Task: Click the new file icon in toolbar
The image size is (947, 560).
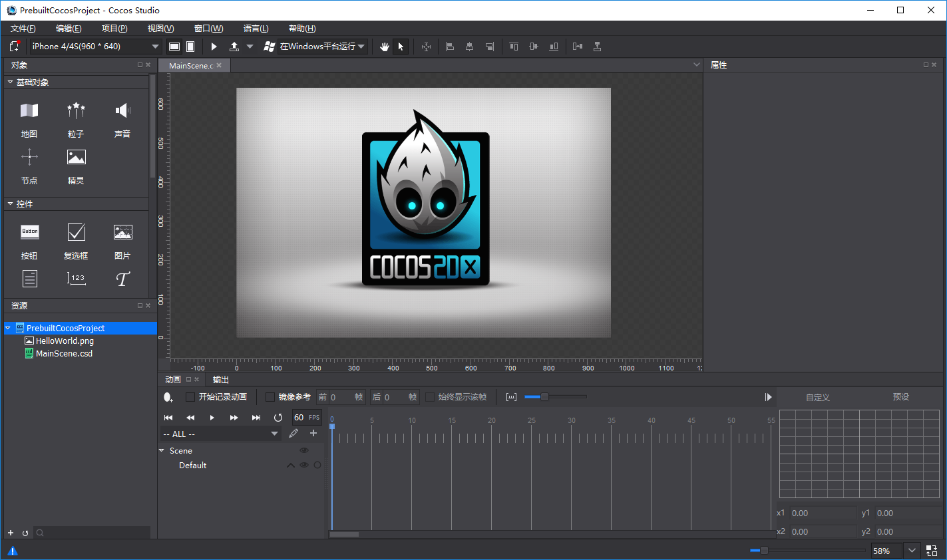Action: click(14, 47)
